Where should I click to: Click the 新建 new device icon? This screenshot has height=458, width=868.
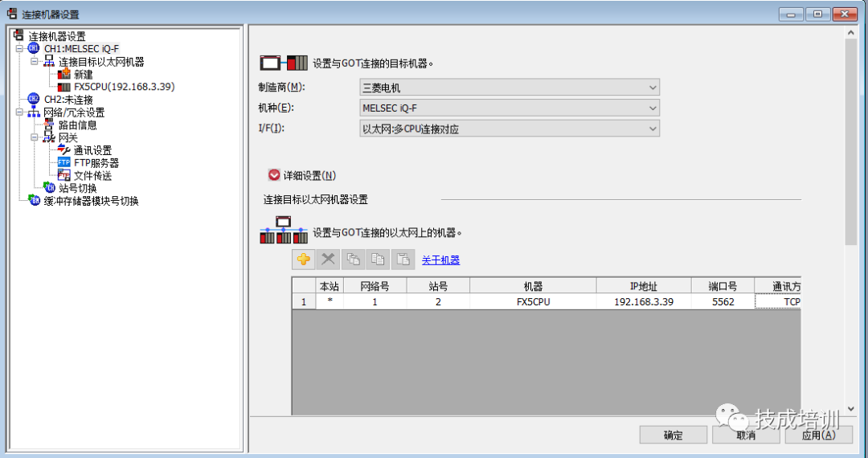pos(63,74)
